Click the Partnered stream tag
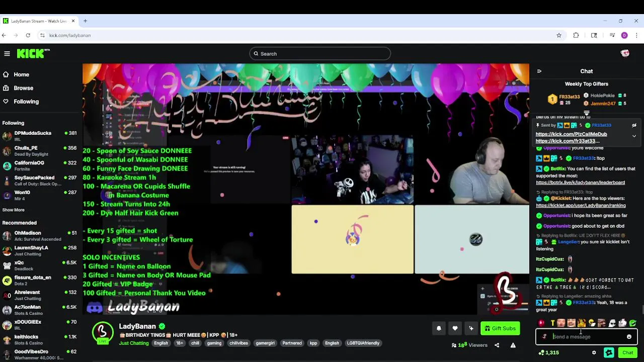The height and width of the screenshot is (362, 644). click(x=292, y=343)
